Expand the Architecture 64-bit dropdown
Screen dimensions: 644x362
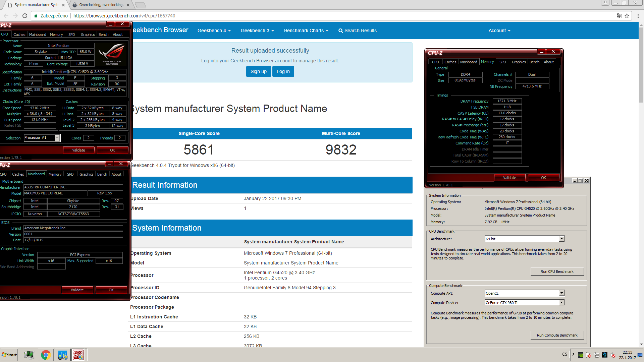click(x=561, y=239)
